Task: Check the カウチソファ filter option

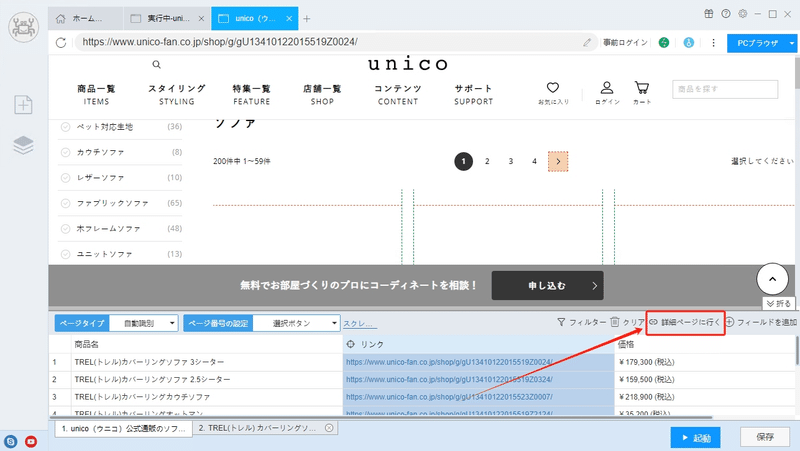Action: (x=65, y=152)
